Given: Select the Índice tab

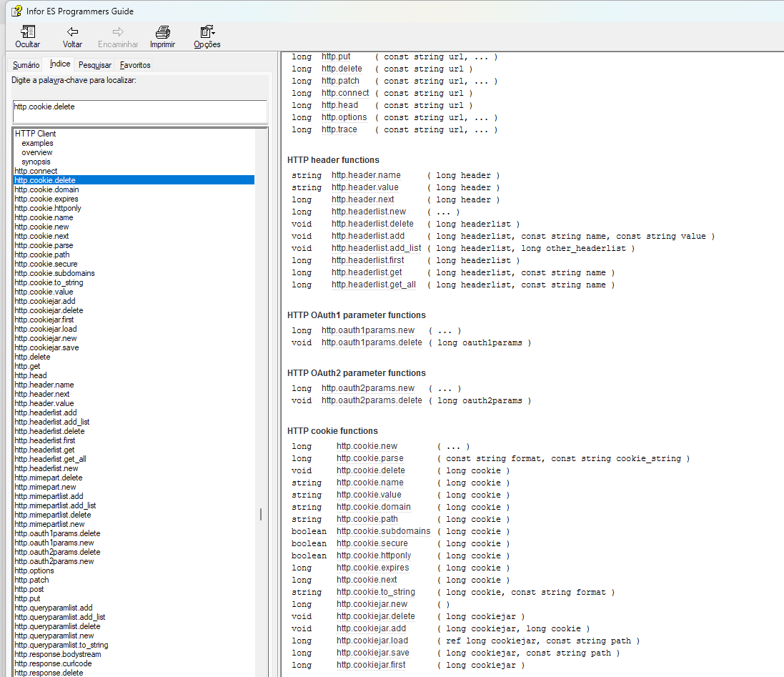Looking at the screenshot, I should point(60,64).
